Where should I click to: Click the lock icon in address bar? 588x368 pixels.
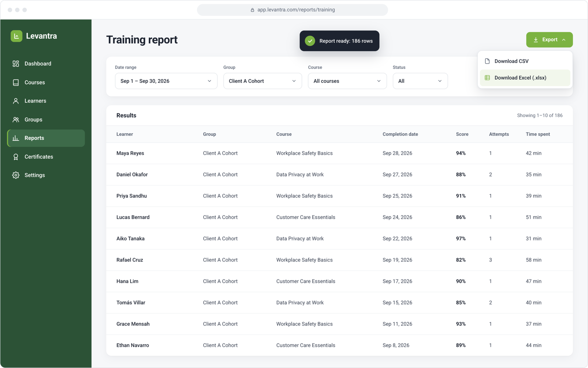(252, 10)
